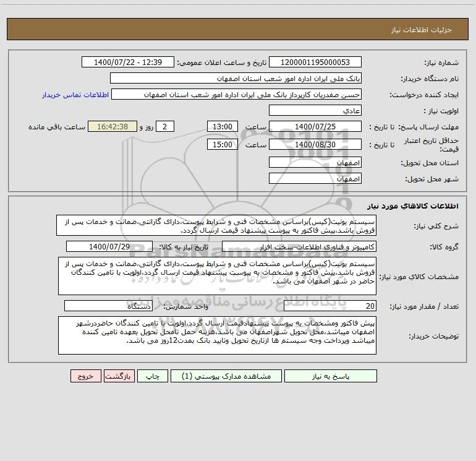The width and height of the screenshot is (476, 461).
Task: Click the خروج exit button
Action: 85,376
